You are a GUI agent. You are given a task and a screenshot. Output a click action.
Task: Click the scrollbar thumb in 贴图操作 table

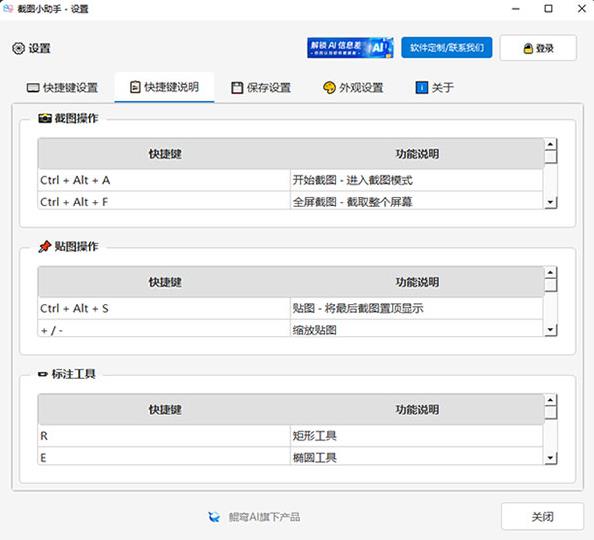click(x=550, y=285)
